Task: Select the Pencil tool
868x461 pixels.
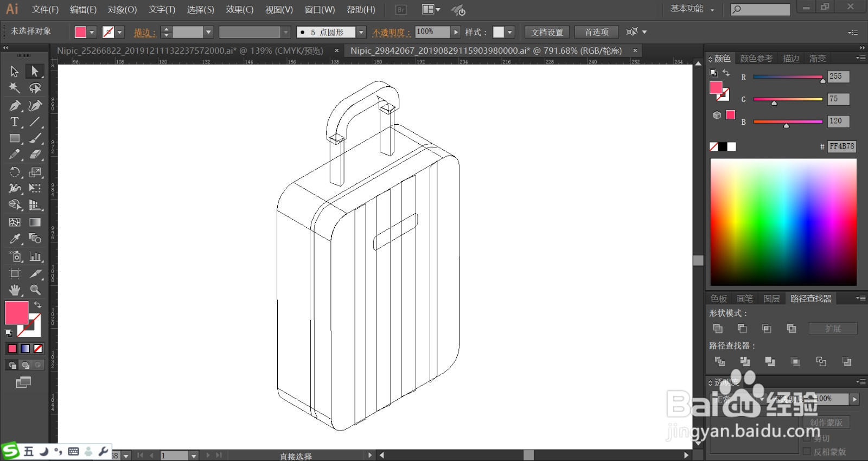Action: point(15,155)
